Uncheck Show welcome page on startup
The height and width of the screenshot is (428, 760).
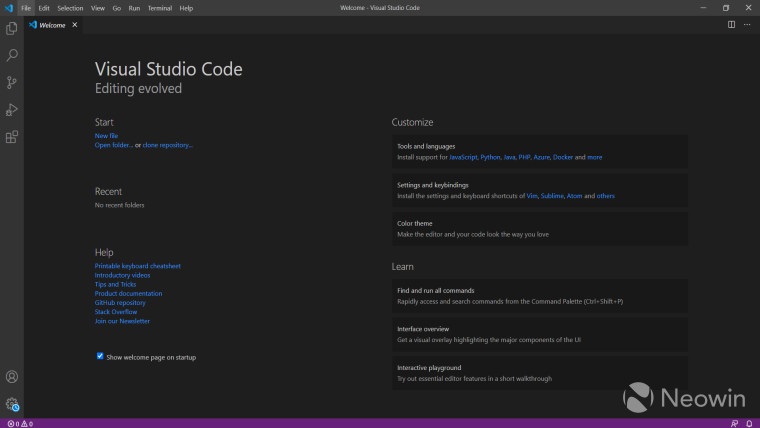[100, 356]
